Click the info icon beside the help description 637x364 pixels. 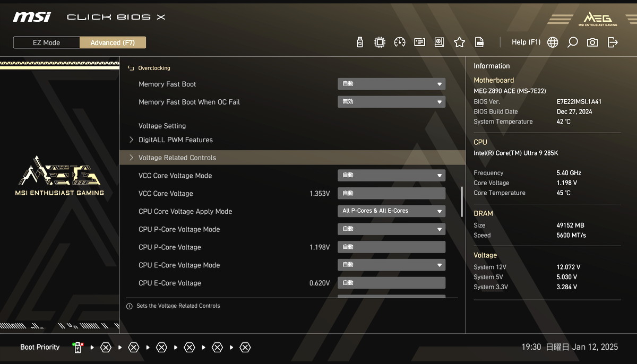coord(129,306)
